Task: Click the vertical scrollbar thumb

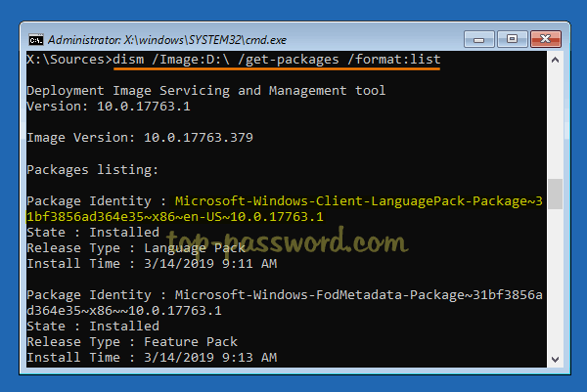Action: click(x=555, y=194)
